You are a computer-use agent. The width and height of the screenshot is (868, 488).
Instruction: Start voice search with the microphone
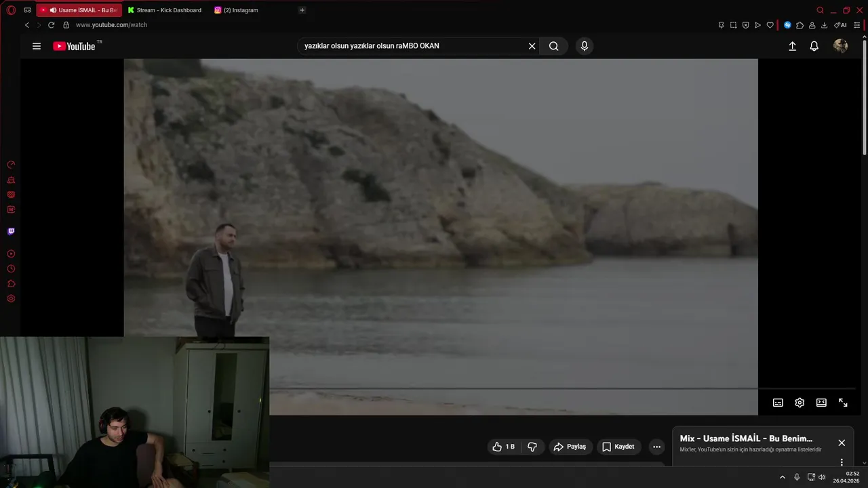click(x=585, y=46)
